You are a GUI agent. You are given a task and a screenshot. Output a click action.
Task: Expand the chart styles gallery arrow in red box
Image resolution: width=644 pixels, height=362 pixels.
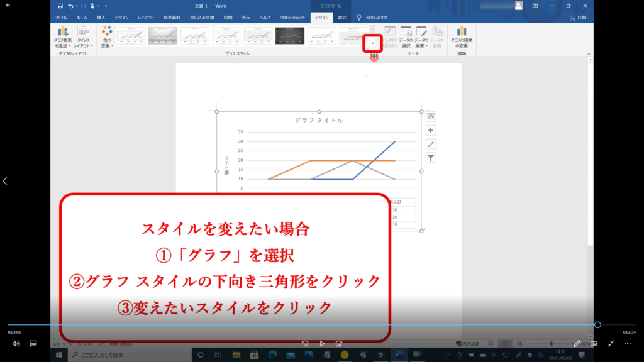point(374,43)
